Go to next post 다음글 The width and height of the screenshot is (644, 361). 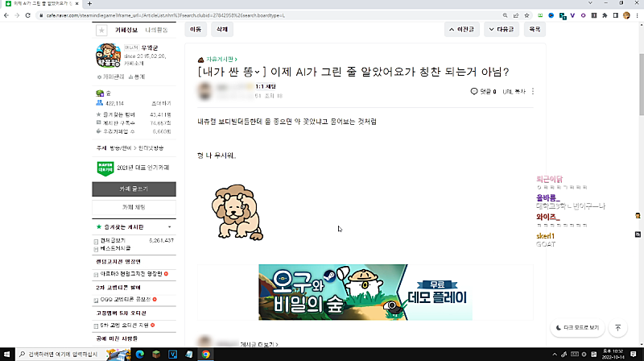(502, 29)
